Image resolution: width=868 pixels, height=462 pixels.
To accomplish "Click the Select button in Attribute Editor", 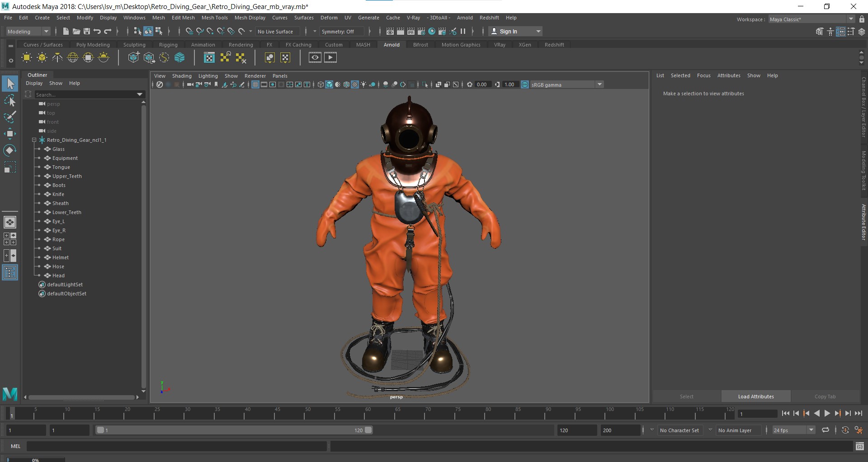I will pyautogui.click(x=686, y=397).
